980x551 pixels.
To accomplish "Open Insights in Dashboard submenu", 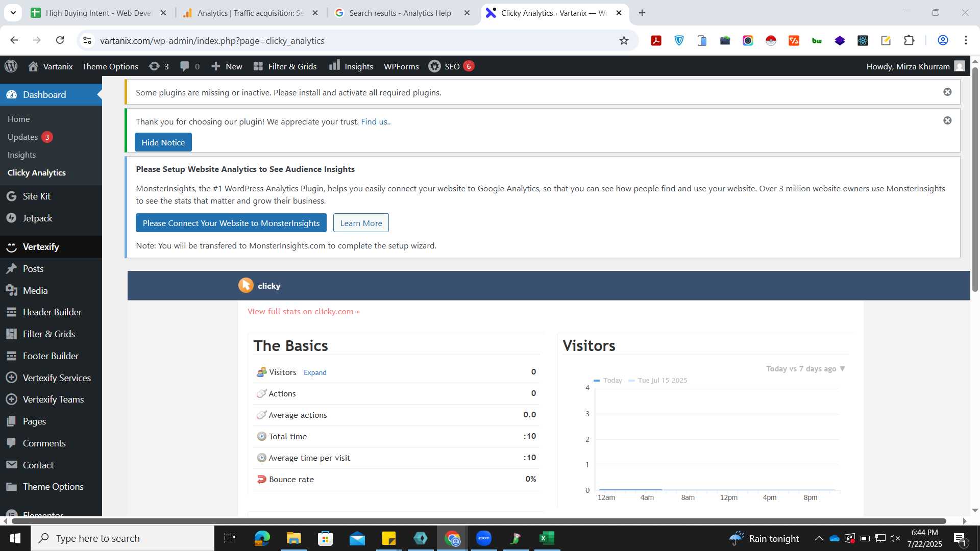I will coord(21,155).
